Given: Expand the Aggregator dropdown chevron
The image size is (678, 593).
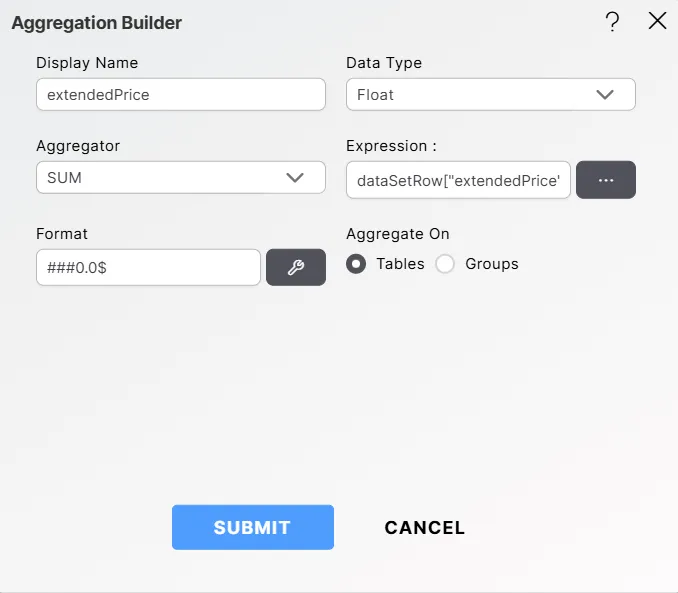Looking at the screenshot, I should pos(294,178).
